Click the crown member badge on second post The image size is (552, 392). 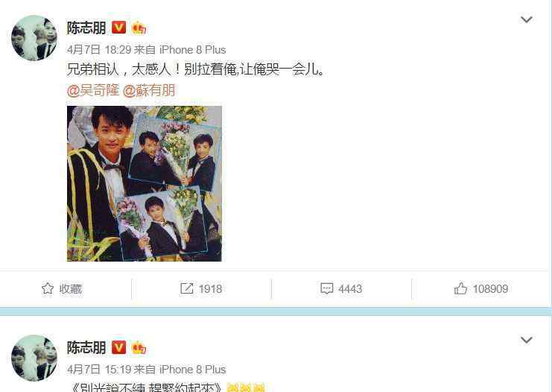tap(139, 348)
